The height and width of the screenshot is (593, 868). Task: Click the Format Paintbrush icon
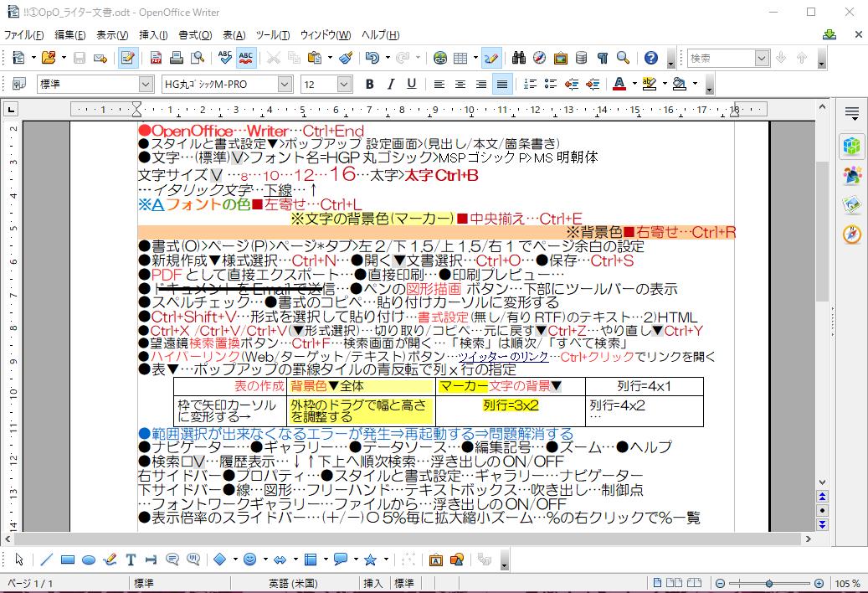point(346,58)
